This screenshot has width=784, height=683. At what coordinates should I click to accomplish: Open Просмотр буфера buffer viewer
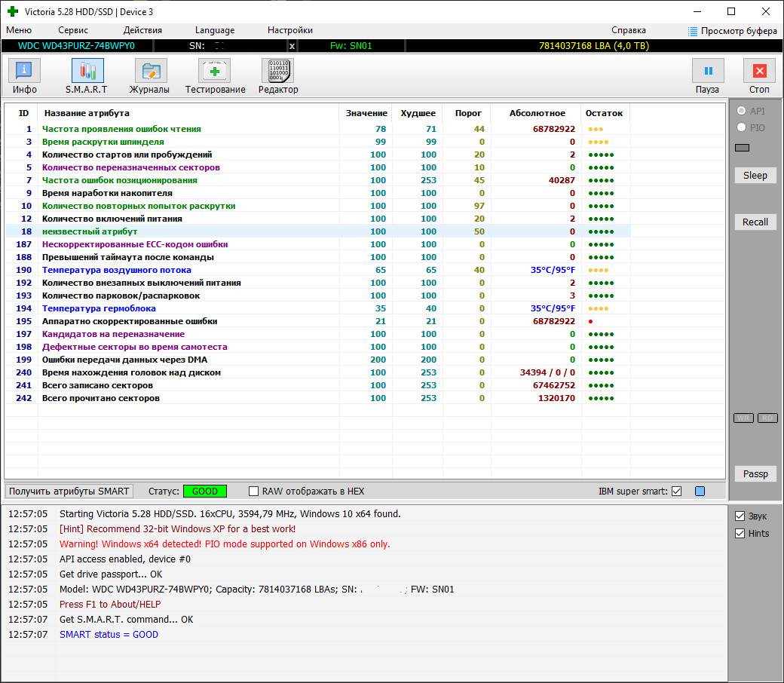(732, 31)
